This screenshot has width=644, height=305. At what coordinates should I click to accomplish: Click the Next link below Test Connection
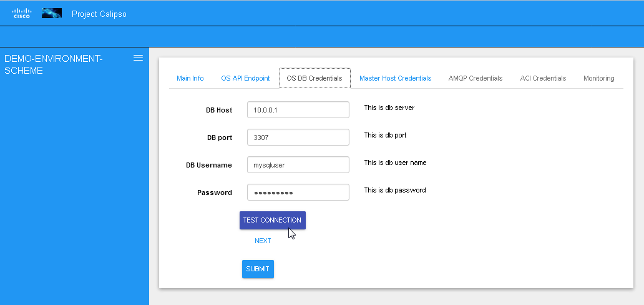263,241
